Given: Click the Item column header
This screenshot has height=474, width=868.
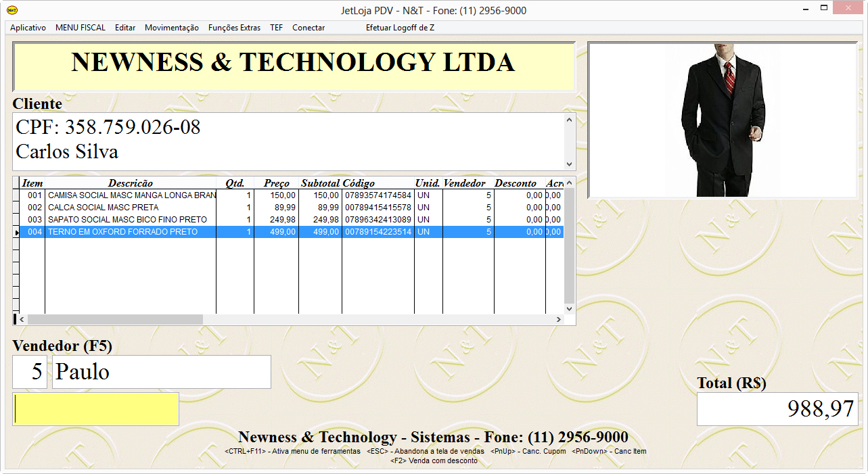Looking at the screenshot, I should 32,183.
